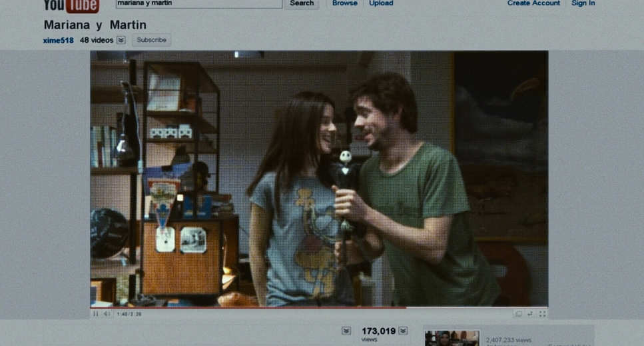Expand the 48 videos dropdown
The height and width of the screenshot is (346, 644).
tap(121, 40)
